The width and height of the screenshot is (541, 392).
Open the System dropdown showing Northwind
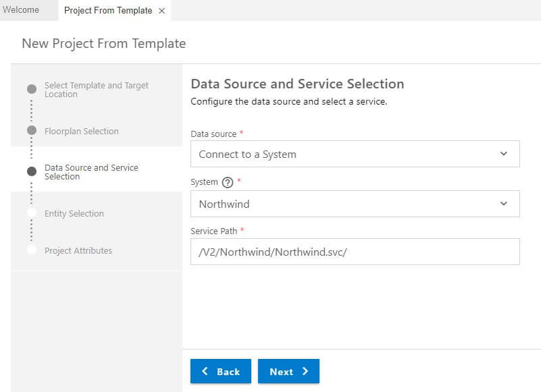pos(355,204)
